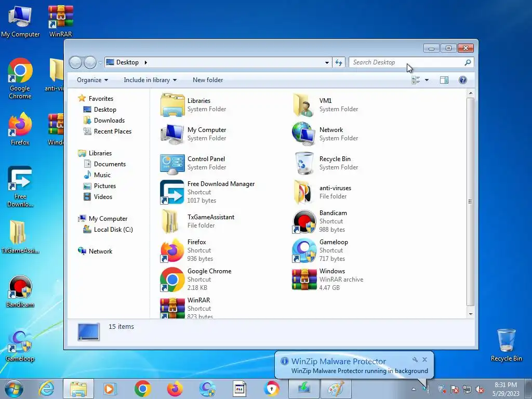The height and width of the screenshot is (399, 532).
Task: Click the Explorer forward navigation button
Action: coord(90,62)
